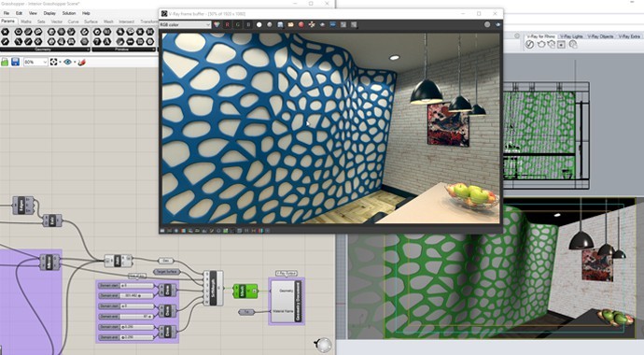Click the frame buffer save image disk icon
644x355 pixels.
[x=280, y=24]
